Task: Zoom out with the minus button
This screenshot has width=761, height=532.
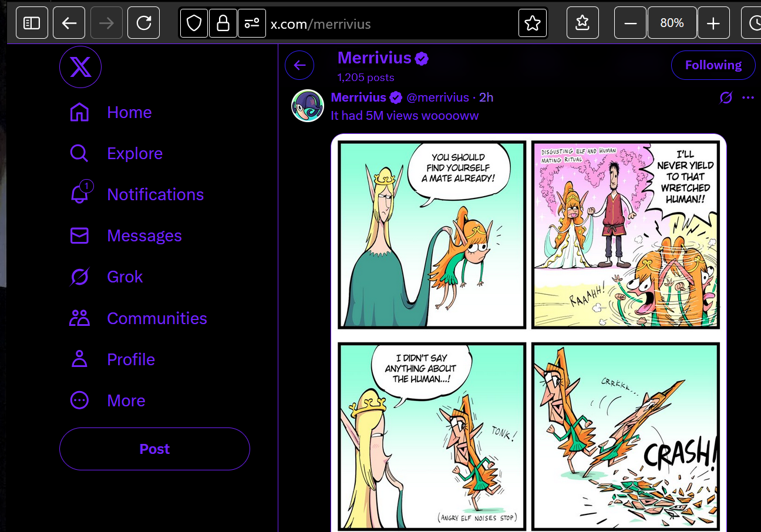Action: (630, 23)
